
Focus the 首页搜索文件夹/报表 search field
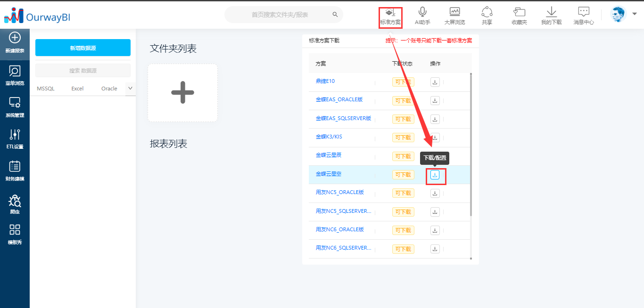[284, 15]
